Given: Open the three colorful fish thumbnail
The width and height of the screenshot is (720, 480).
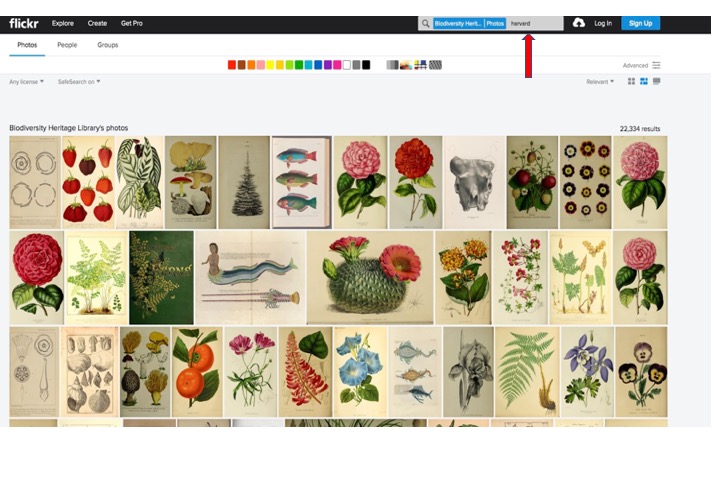Looking at the screenshot, I should coord(302,182).
